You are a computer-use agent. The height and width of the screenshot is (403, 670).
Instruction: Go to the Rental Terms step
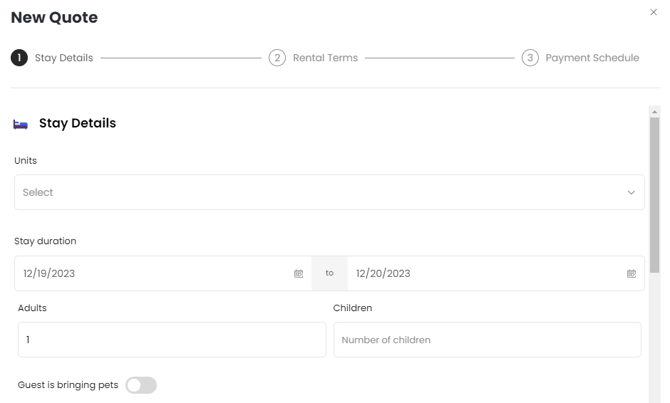[x=325, y=58]
